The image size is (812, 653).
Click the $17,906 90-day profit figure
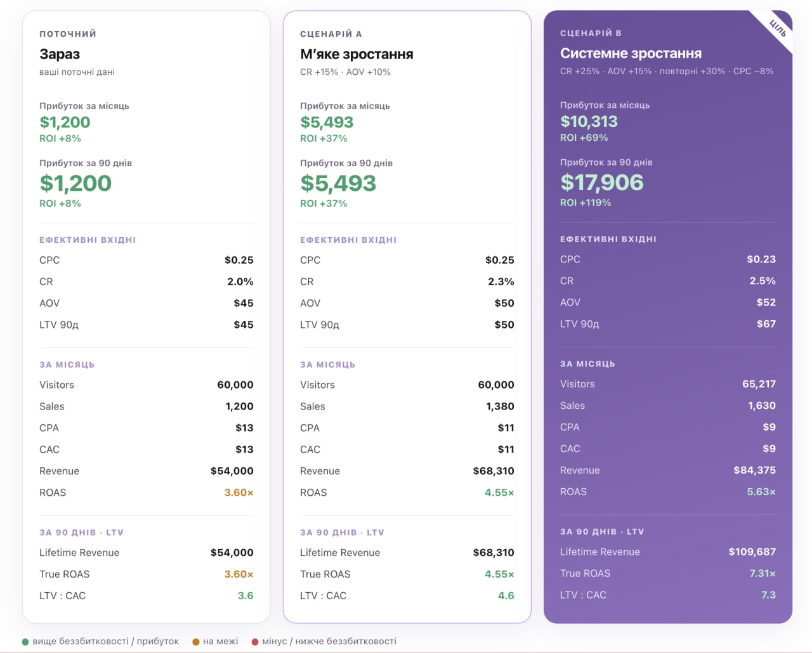pyautogui.click(x=601, y=182)
